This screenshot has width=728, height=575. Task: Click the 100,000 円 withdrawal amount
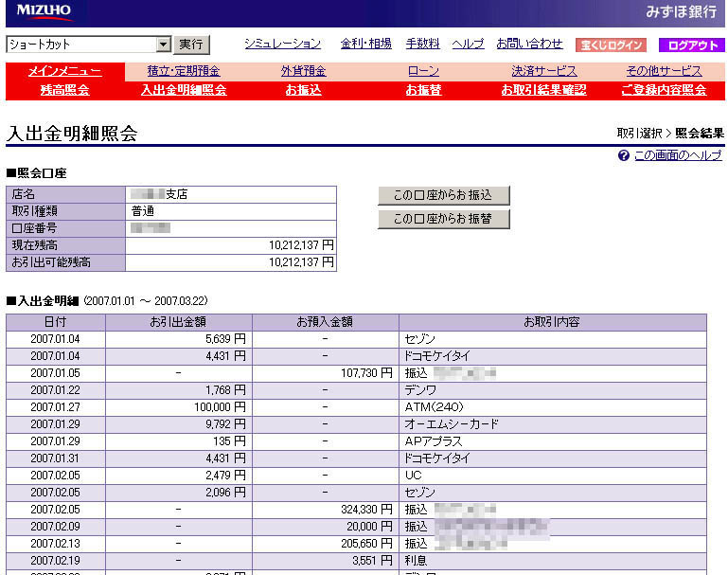(x=220, y=407)
